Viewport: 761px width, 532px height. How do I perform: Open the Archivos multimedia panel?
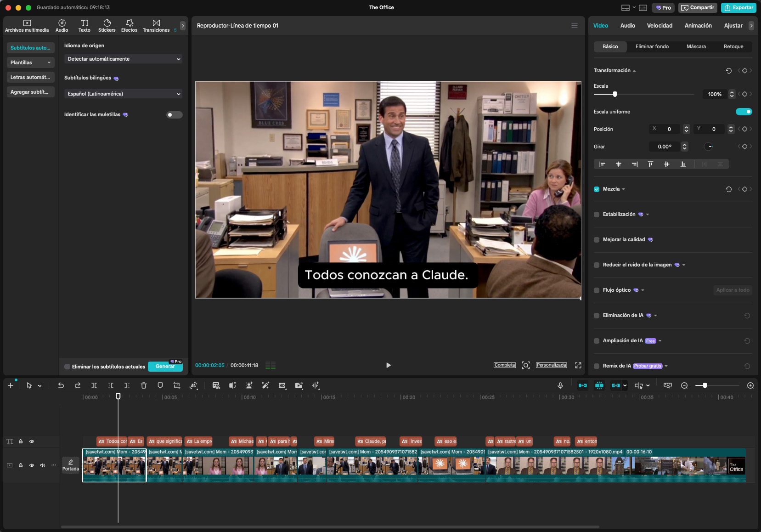pos(27,26)
